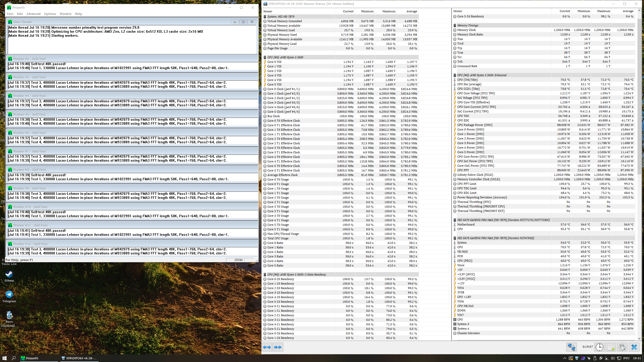Image resolution: width=644 pixels, height=362 pixels.
Task: Start logging with the add-sheet icon
Action: coord(611,347)
